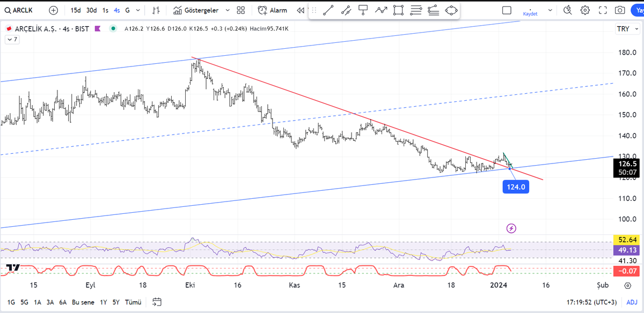Click the TradingView logo in bottom pane
Viewport: 644px width, 313px height.
coord(13,267)
